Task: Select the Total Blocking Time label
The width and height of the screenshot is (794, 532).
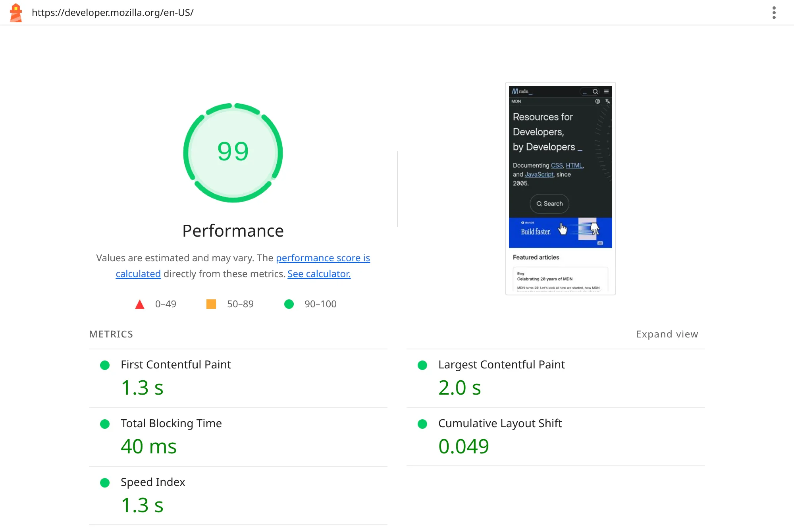Action: (171, 423)
